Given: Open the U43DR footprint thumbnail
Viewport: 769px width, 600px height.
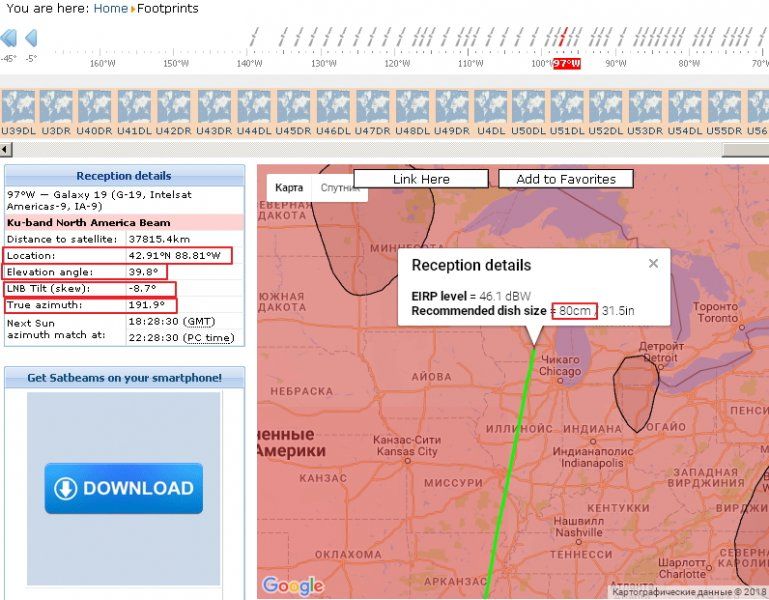Looking at the screenshot, I should 214,107.
